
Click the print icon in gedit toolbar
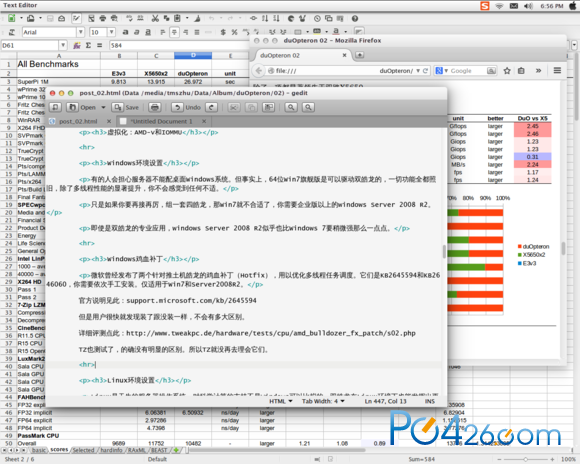point(155,107)
